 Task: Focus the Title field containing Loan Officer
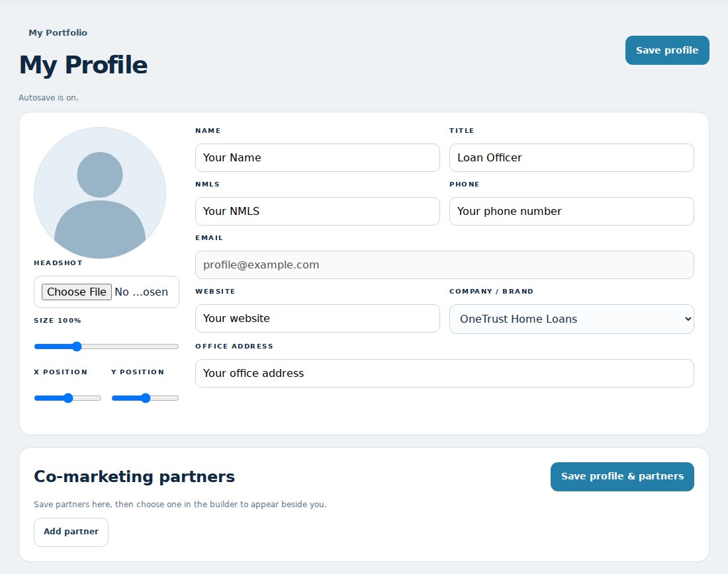[x=572, y=158]
